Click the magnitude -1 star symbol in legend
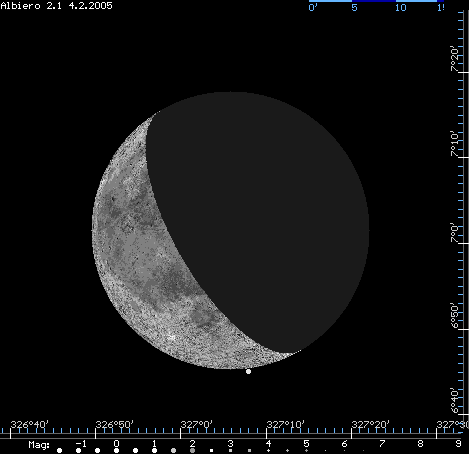 (x=78, y=451)
